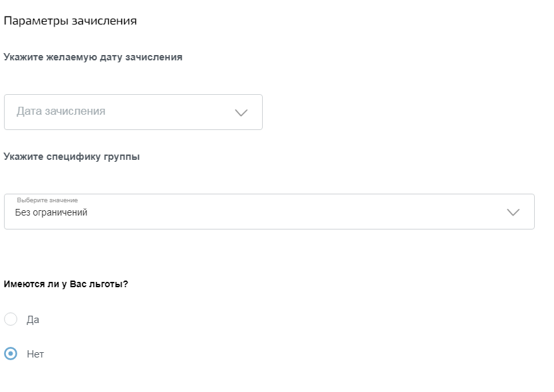
Task: Click the "Нет" option label text
Action: [35, 354]
